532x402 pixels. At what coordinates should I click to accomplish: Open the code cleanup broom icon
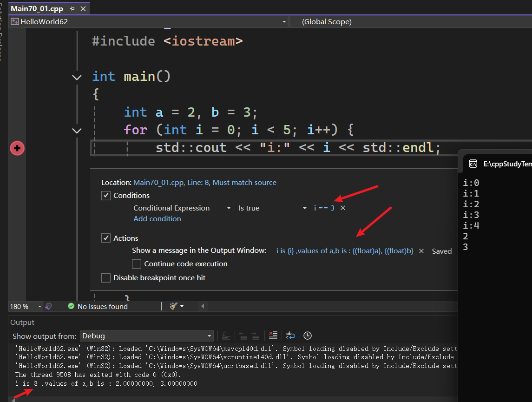click(174, 306)
